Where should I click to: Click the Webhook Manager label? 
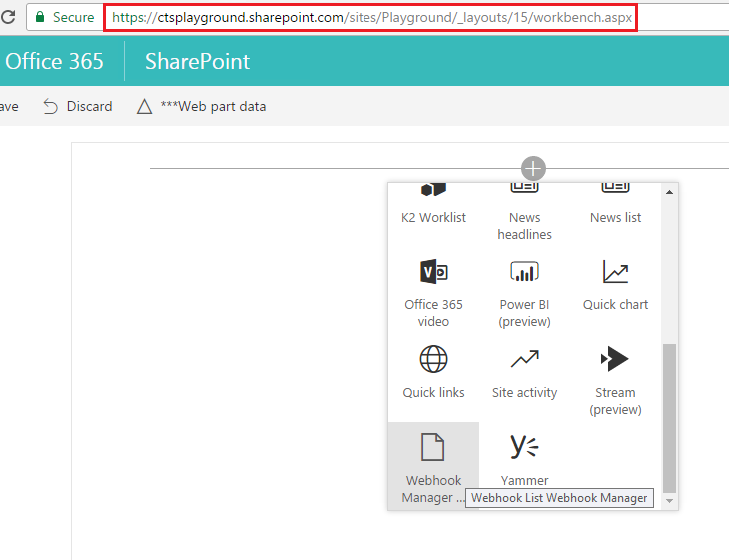[433, 489]
